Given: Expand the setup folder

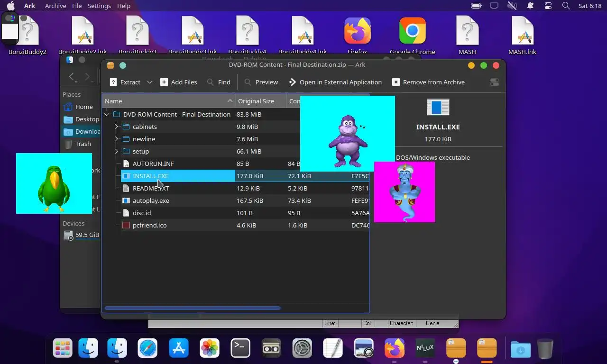Looking at the screenshot, I should (117, 151).
